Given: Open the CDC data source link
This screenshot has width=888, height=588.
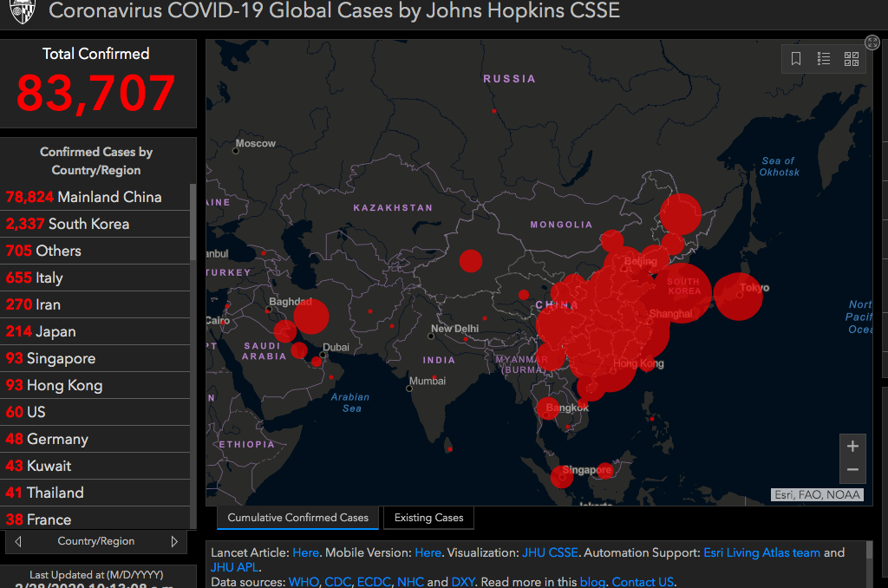Looking at the screenshot, I should click(337, 582).
